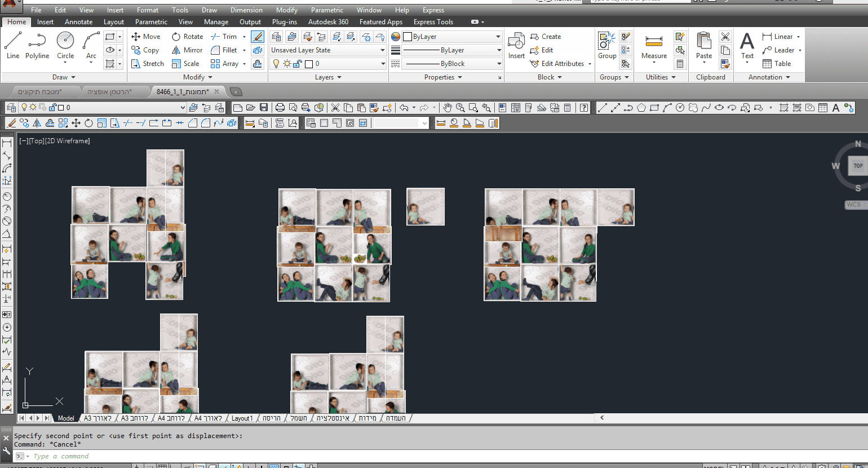
Task: Click the Scale tool in ribbon
Action: [x=186, y=64]
